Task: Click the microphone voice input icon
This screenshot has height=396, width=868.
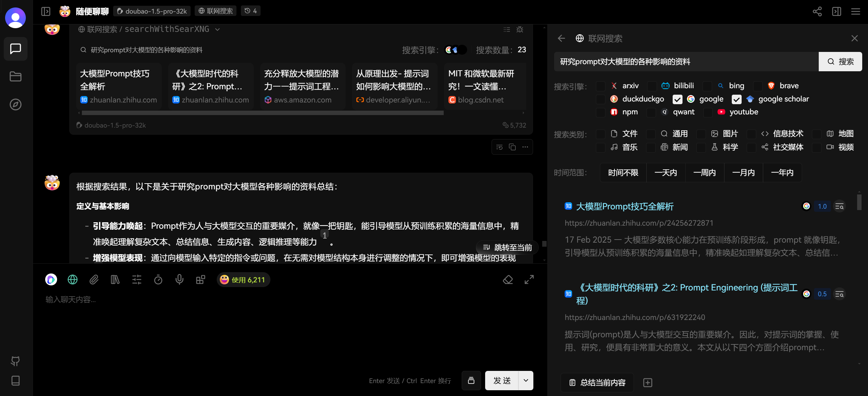Action: [179, 280]
